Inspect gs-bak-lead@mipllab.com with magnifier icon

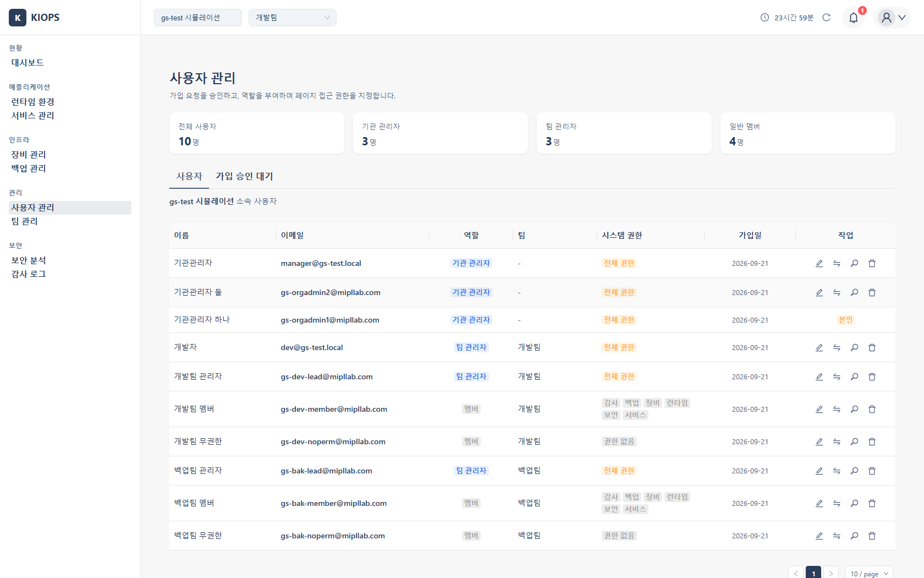(854, 471)
